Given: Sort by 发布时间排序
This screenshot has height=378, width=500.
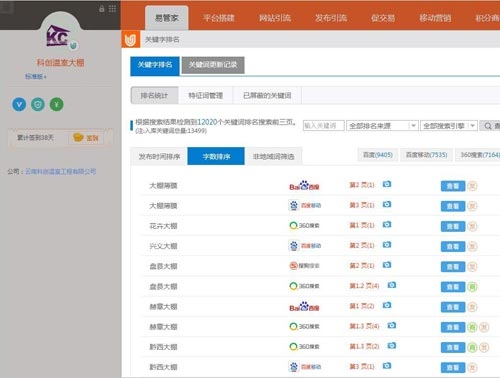Looking at the screenshot, I should click(x=159, y=156).
